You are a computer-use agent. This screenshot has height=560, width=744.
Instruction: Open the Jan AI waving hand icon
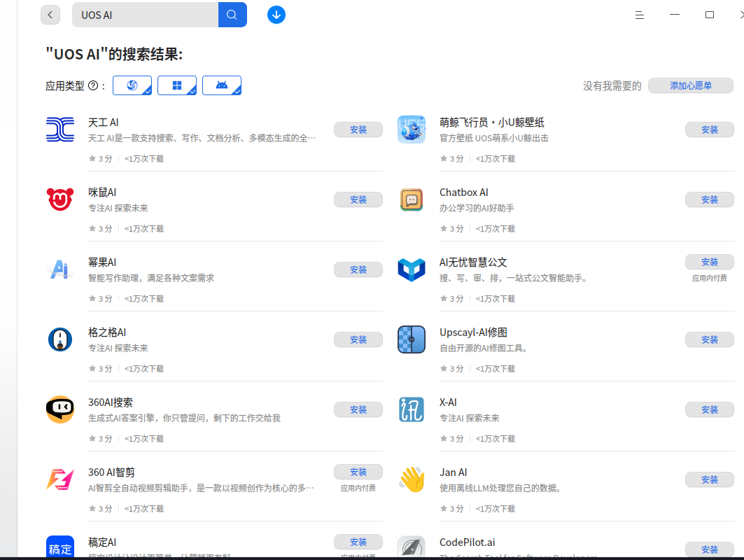pyautogui.click(x=412, y=479)
